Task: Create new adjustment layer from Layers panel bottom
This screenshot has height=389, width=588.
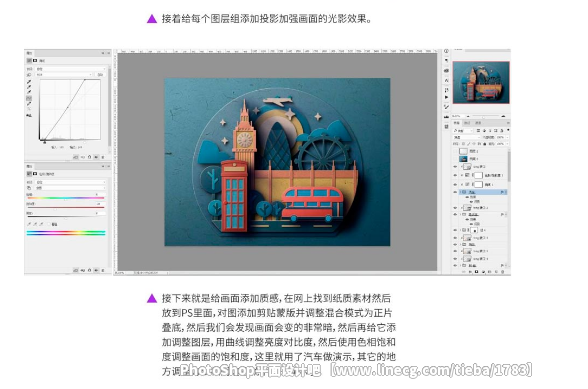Action: pyautogui.click(x=483, y=272)
